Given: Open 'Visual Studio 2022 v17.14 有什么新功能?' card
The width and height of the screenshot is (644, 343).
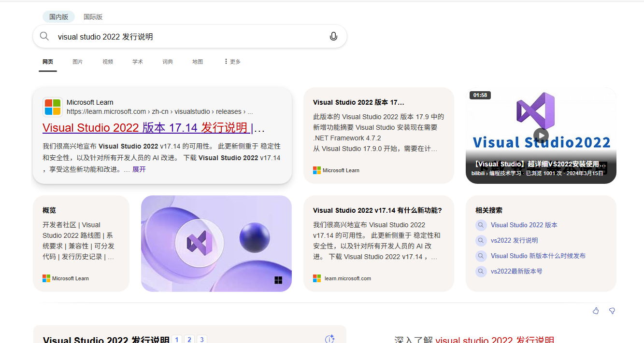Looking at the screenshot, I should (x=377, y=210).
